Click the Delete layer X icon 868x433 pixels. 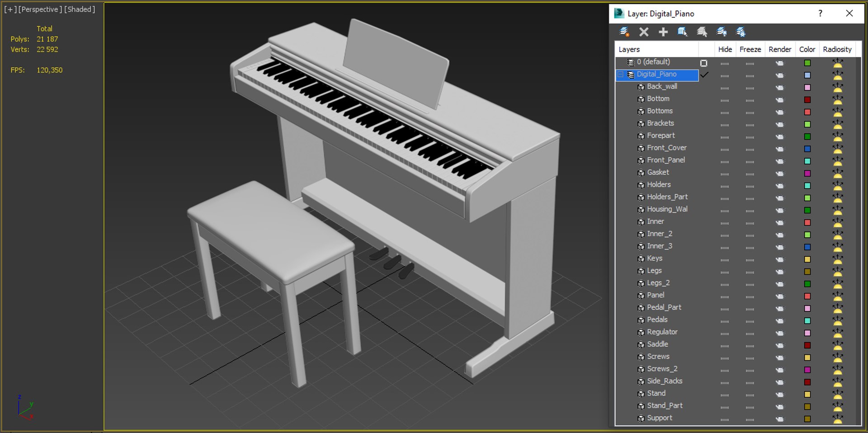(x=644, y=32)
